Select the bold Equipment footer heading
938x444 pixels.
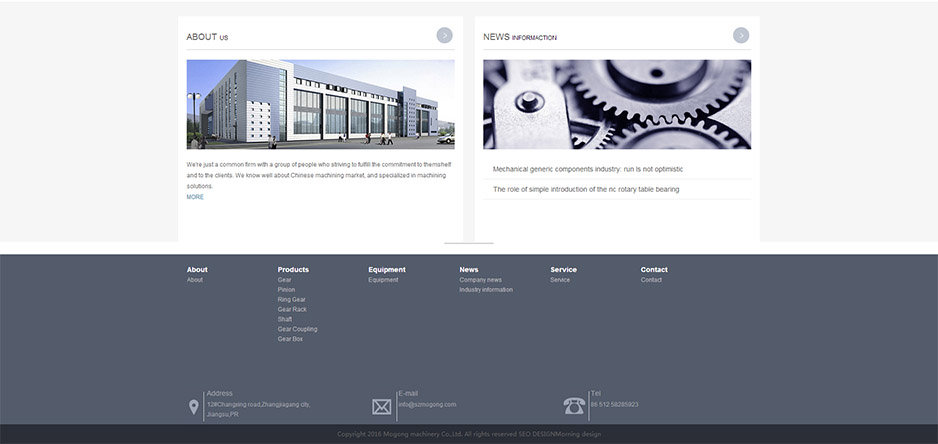pos(387,269)
